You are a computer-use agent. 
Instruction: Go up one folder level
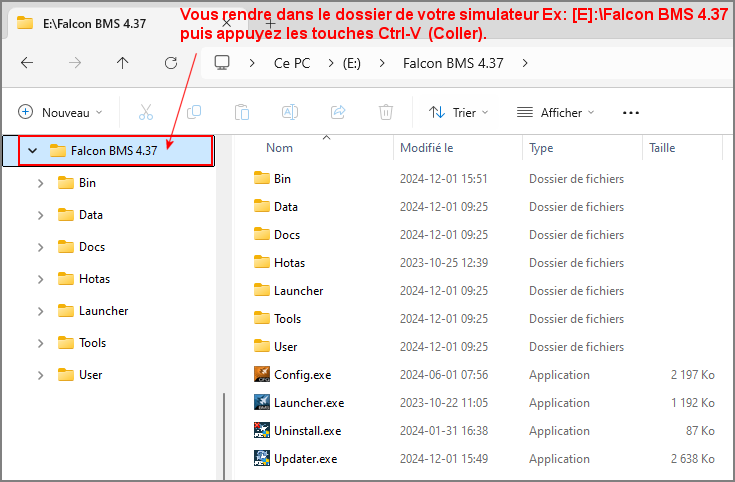click(122, 63)
